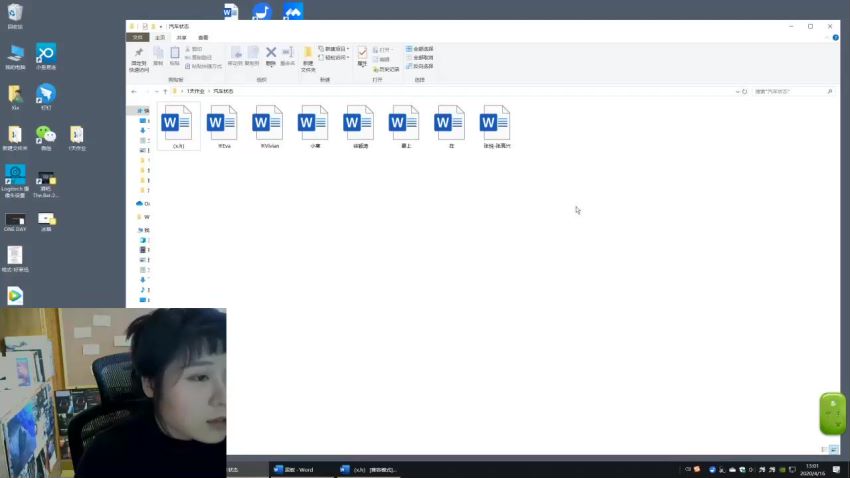The image size is (850, 478).
Task: Click the Up one level arrow
Action: (165, 92)
